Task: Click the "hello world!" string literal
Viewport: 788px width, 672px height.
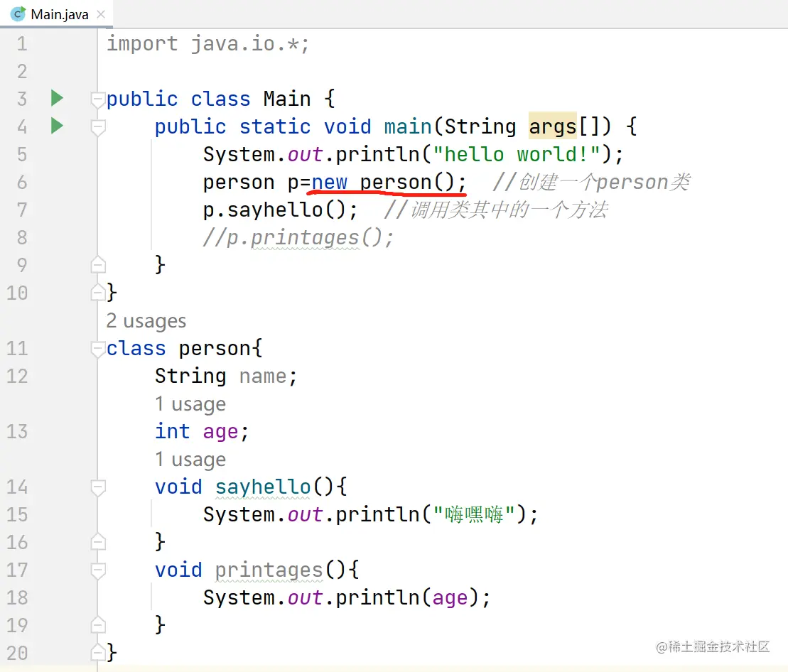Action: click(517, 154)
